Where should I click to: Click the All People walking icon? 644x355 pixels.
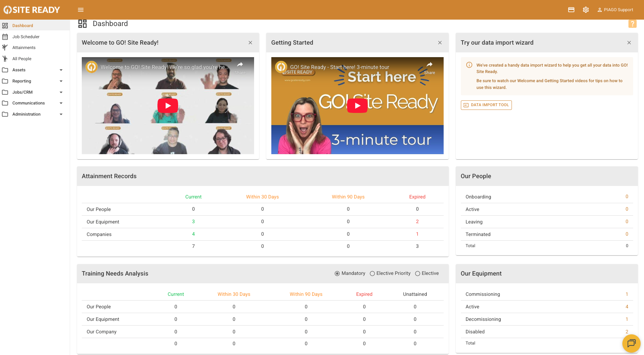(x=5, y=58)
